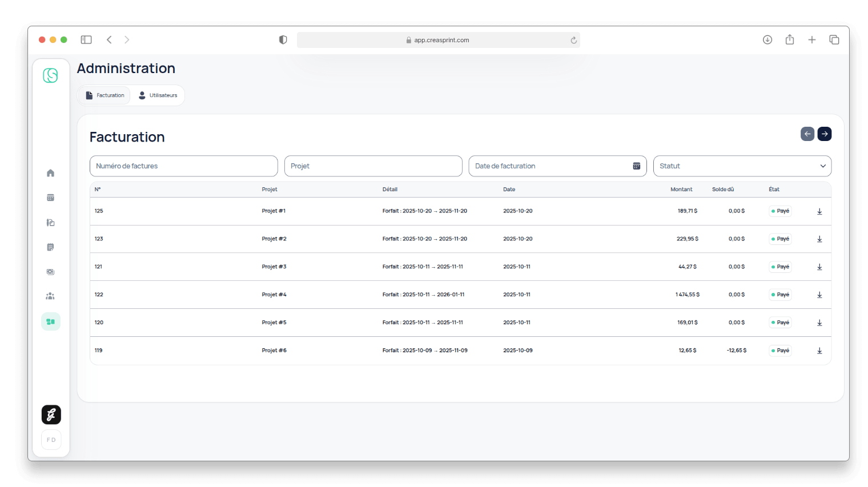Click the team members sidebar icon
Screen dimensions: 868x487
51,296
